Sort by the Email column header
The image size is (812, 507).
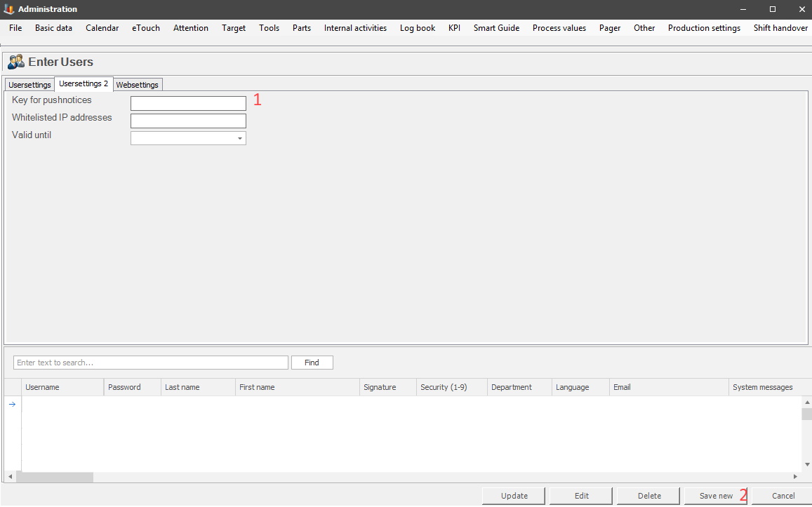(669, 387)
